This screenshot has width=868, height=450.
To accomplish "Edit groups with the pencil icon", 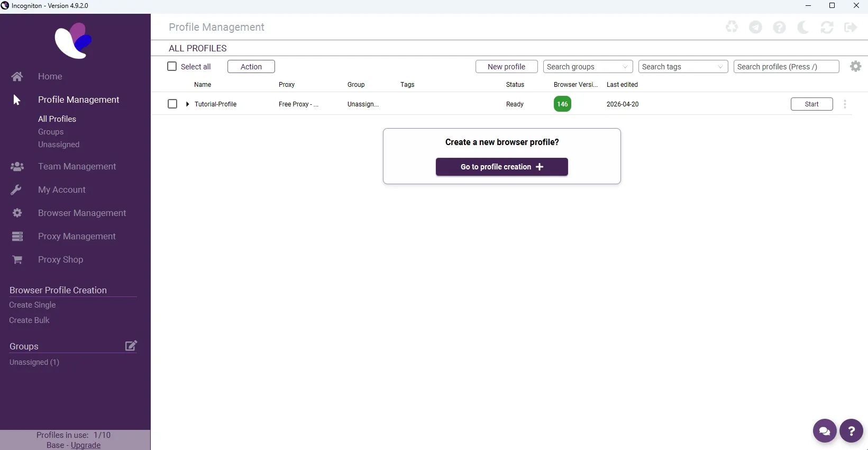I will coord(131,346).
